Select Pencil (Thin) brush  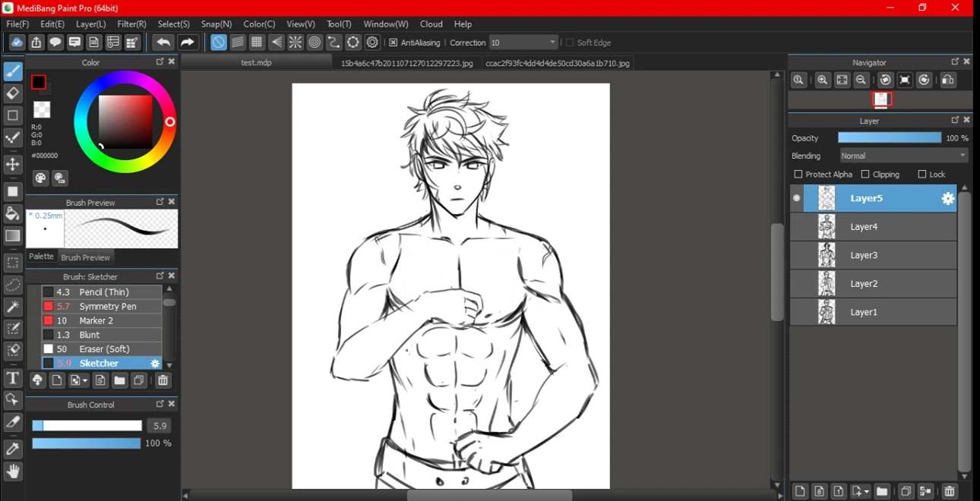click(x=102, y=292)
